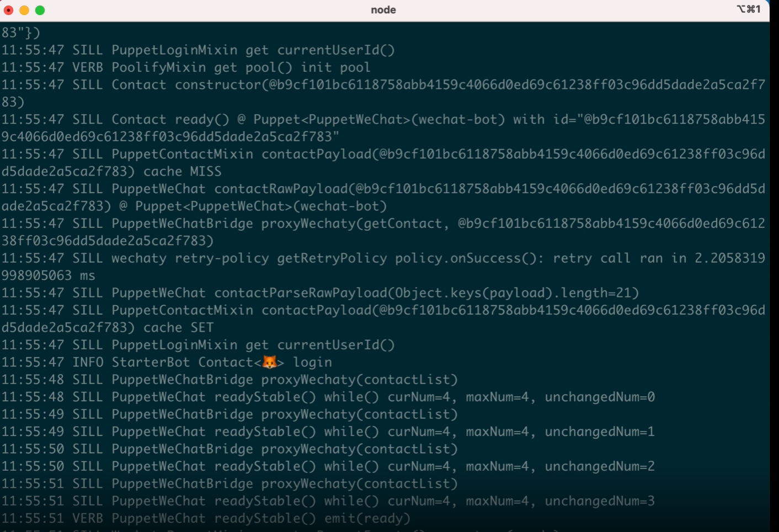Click the "node" window title
Screen dimensions: 779x532
pyautogui.click(x=383, y=10)
